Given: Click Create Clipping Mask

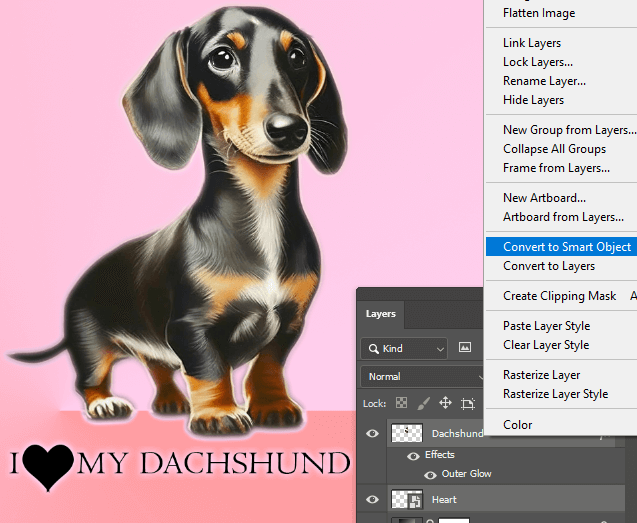Looking at the screenshot, I should pyautogui.click(x=560, y=296).
